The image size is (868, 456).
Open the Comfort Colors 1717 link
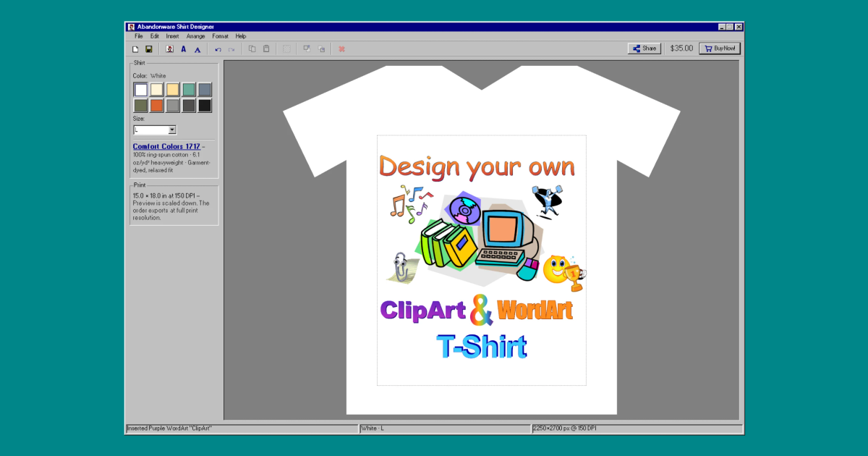[166, 146]
